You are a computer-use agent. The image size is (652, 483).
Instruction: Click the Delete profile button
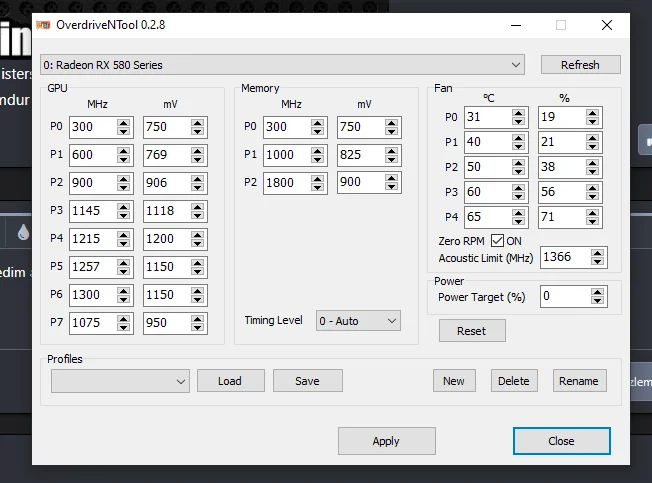click(x=514, y=381)
